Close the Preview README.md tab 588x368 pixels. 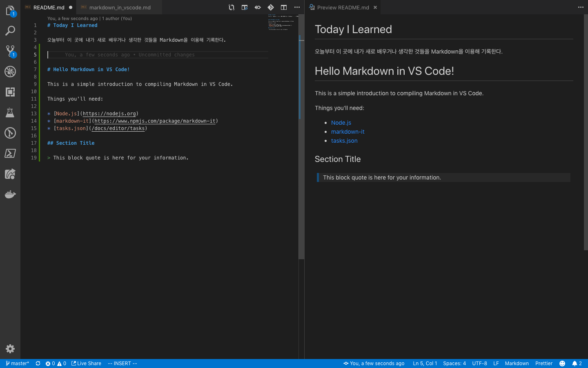point(375,7)
